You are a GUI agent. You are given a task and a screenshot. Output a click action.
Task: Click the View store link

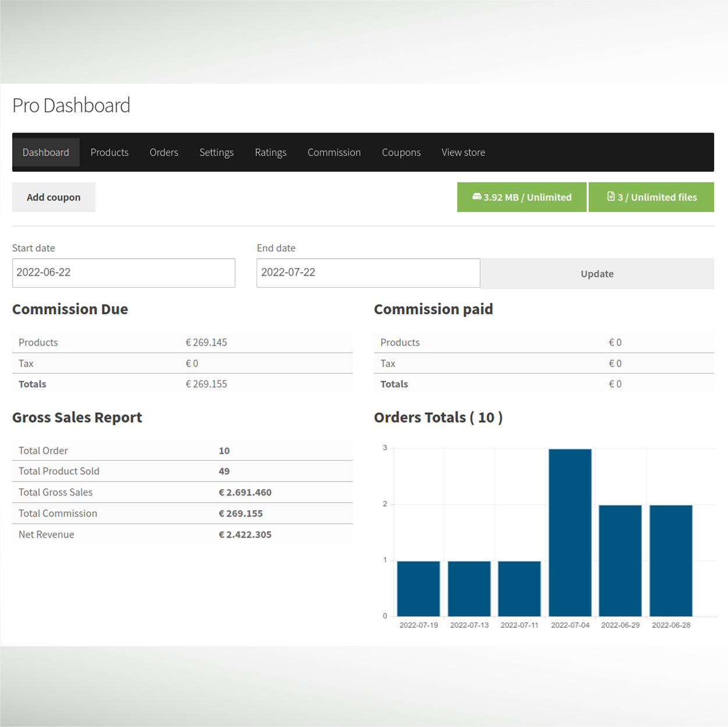tap(463, 152)
